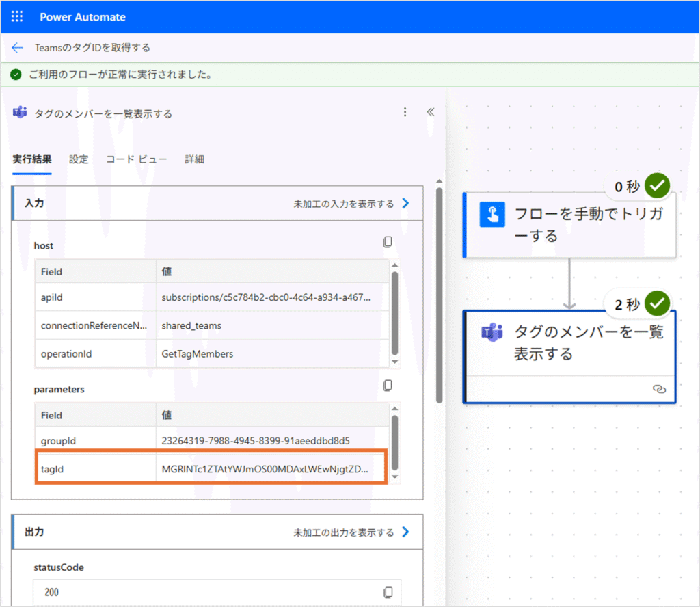Click the 出力 section header

click(217, 532)
